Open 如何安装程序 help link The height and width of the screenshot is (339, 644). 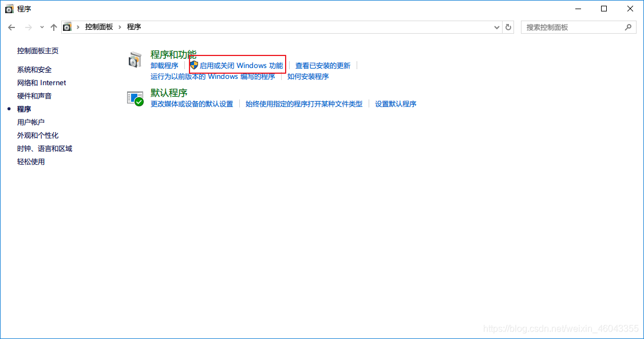coord(308,77)
